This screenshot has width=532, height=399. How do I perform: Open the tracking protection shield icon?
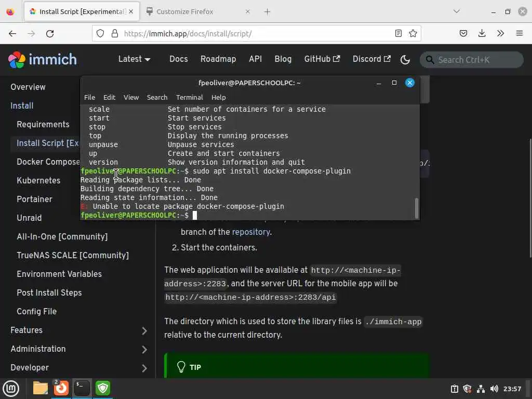pyautogui.click(x=100, y=33)
